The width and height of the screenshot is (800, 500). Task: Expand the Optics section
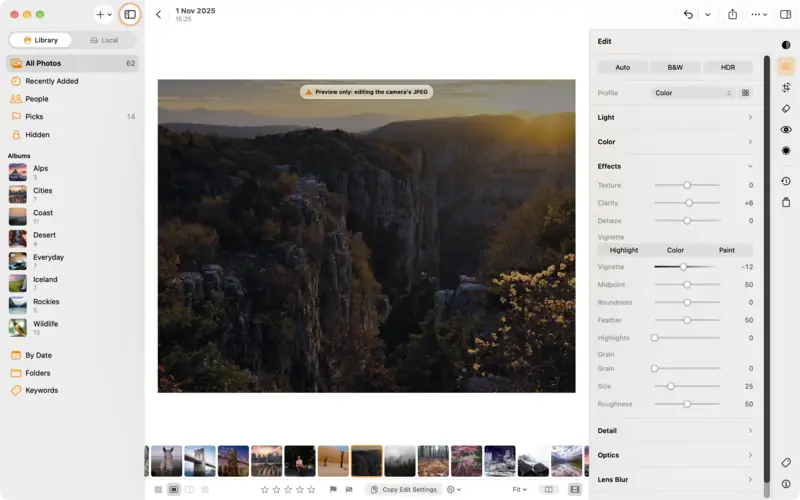coord(675,455)
